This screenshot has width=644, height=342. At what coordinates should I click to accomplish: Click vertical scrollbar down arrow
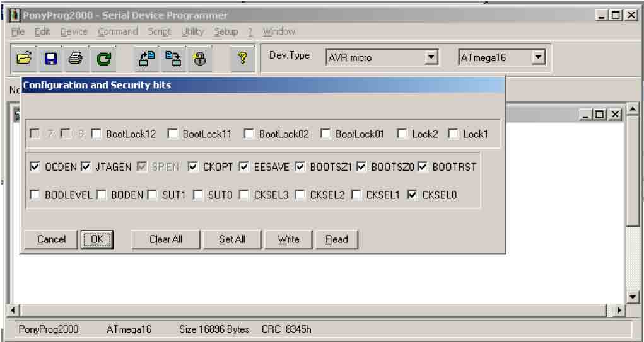[633, 297]
